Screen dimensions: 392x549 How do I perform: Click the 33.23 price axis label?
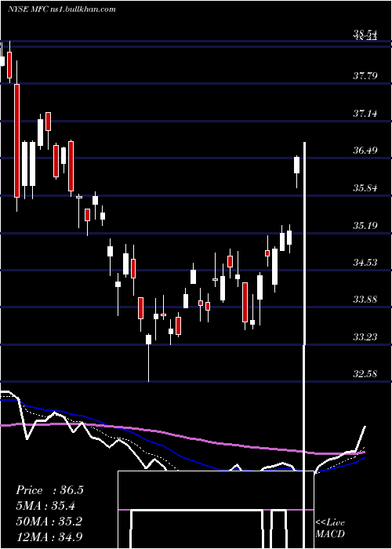365,336
